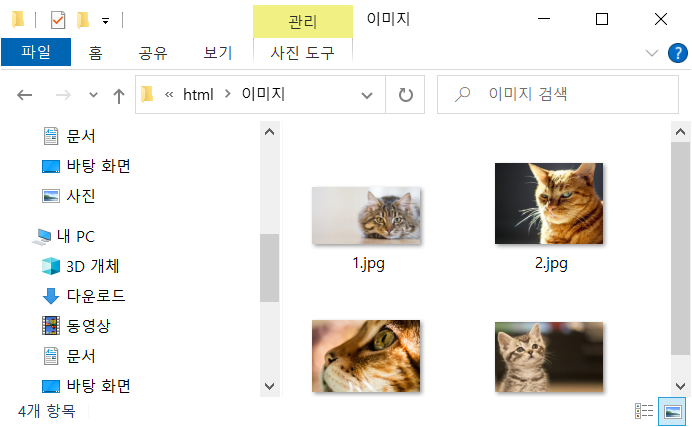Click the file list scrollbar thumb
This screenshot has height=427, width=692.
click(681, 248)
